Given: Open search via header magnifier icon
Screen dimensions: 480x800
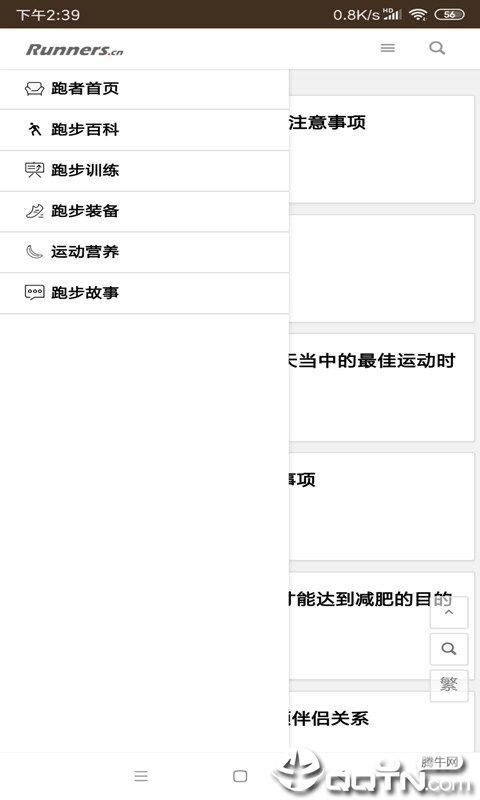Looking at the screenshot, I should 437,48.
